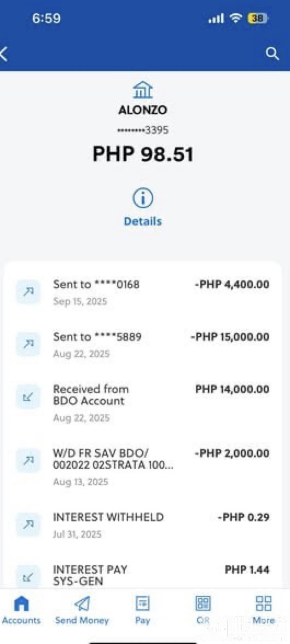Tap the arrow icon for INTEREST WITHHELD
This screenshot has height=644, width=290.
[28, 525]
